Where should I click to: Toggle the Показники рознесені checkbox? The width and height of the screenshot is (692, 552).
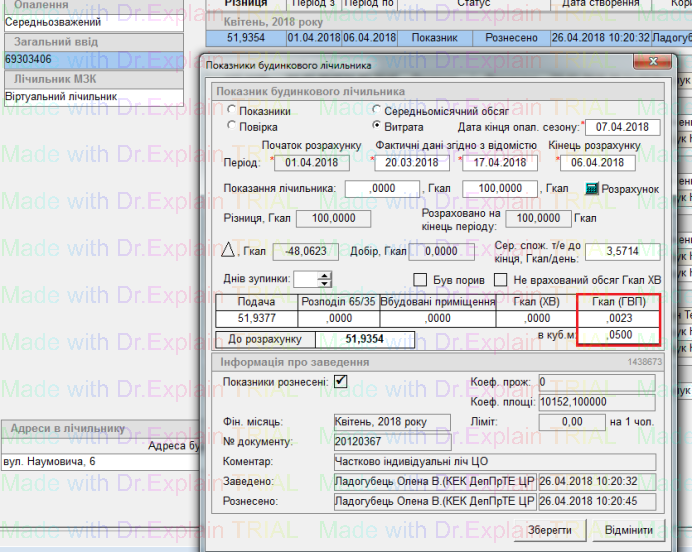point(341,381)
